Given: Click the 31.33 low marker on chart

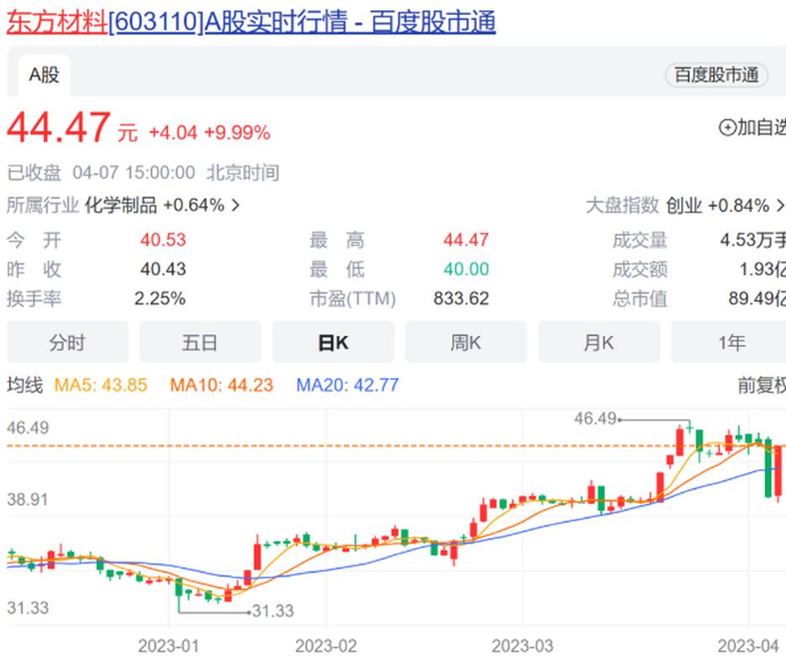Looking at the screenshot, I should pos(273,611).
